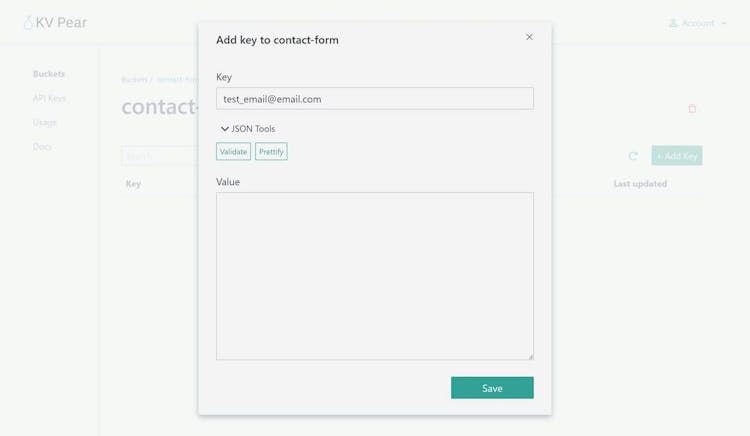Open Buckets in the sidebar
Image resolution: width=750 pixels, height=436 pixels.
pyautogui.click(x=49, y=74)
